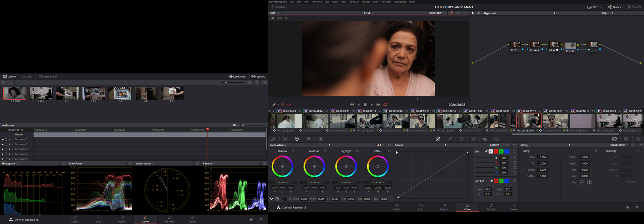Open the Log color wheels mode dropdown
The width and height of the screenshot is (644, 224).
(380, 145)
